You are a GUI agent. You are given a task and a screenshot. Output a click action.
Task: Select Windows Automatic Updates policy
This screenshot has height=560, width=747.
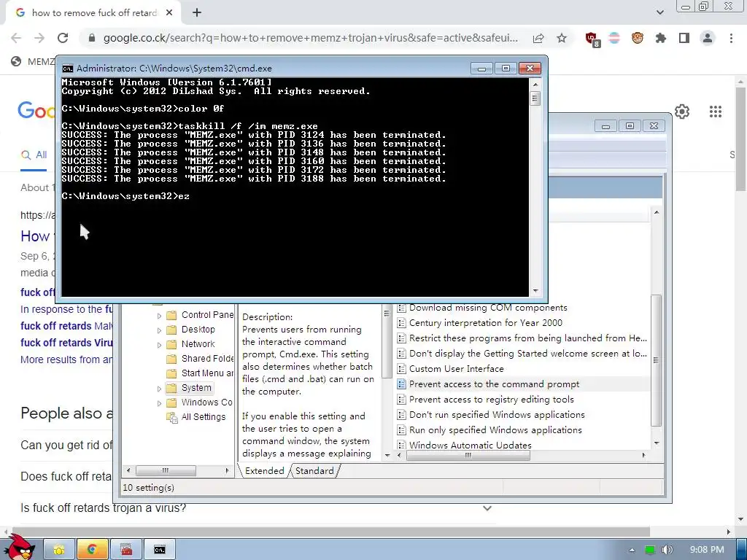click(471, 445)
